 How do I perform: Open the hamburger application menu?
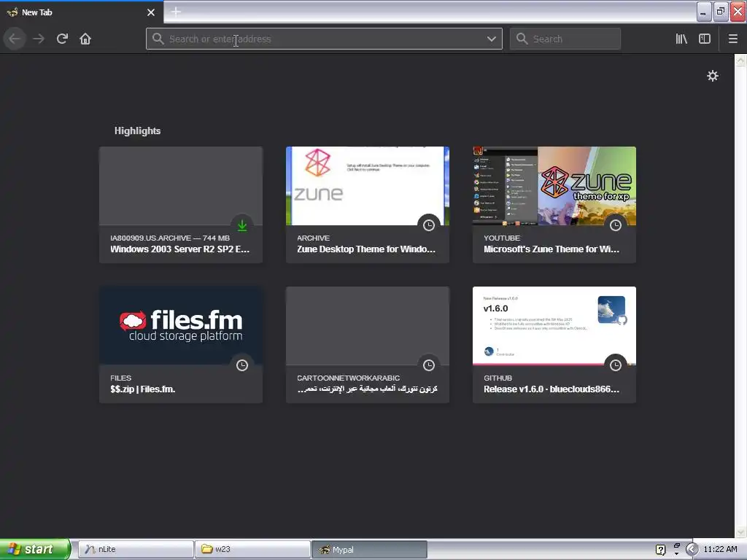tap(732, 39)
